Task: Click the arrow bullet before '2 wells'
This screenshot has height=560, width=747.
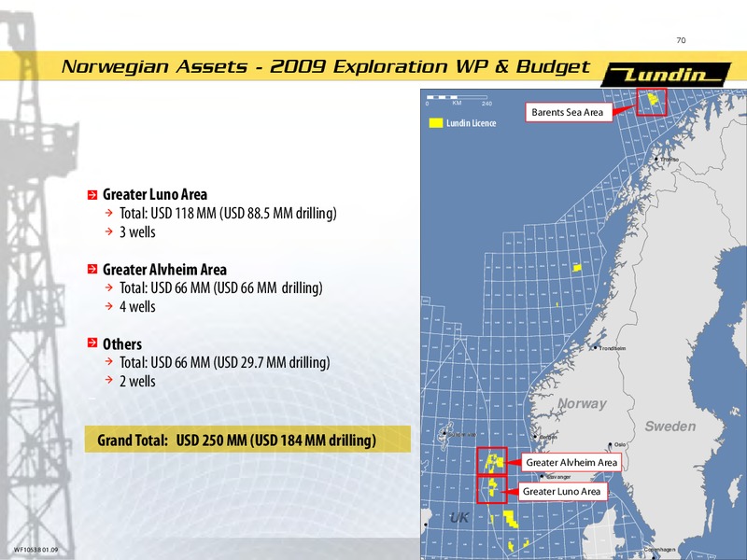Action: (x=109, y=380)
